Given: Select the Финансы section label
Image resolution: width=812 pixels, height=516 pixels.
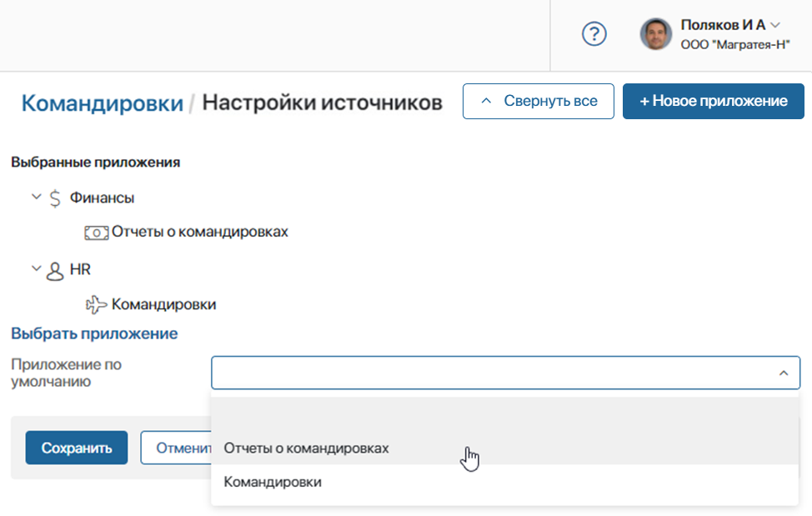Looking at the screenshot, I should (x=102, y=198).
